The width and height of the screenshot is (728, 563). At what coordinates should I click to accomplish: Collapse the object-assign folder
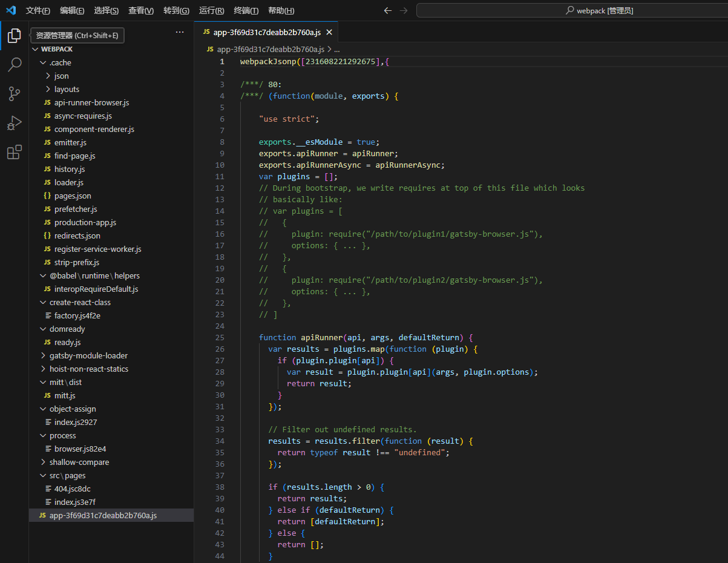(111, 409)
